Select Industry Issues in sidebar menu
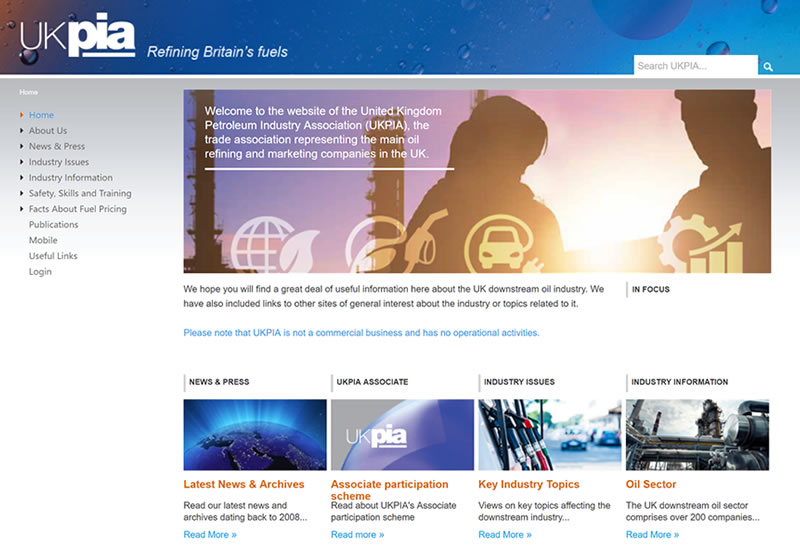Image resolution: width=800 pixels, height=550 pixels. point(59,162)
